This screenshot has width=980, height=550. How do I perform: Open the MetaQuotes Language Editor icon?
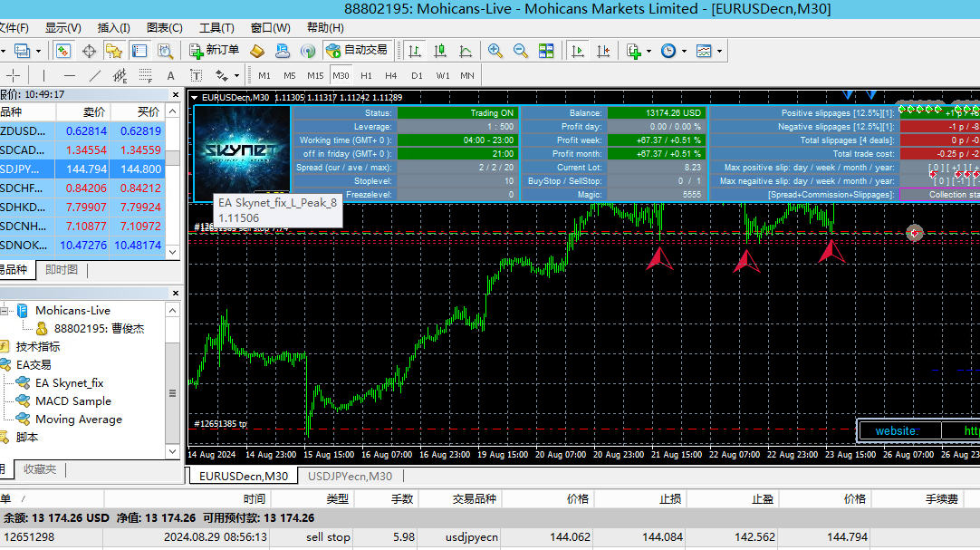click(x=257, y=51)
